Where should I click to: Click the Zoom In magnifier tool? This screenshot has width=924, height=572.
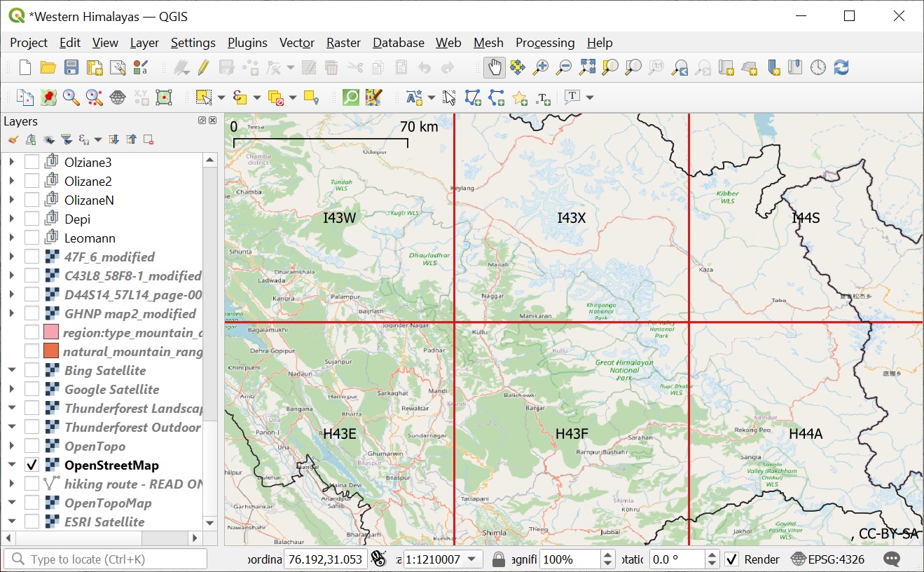[541, 67]
